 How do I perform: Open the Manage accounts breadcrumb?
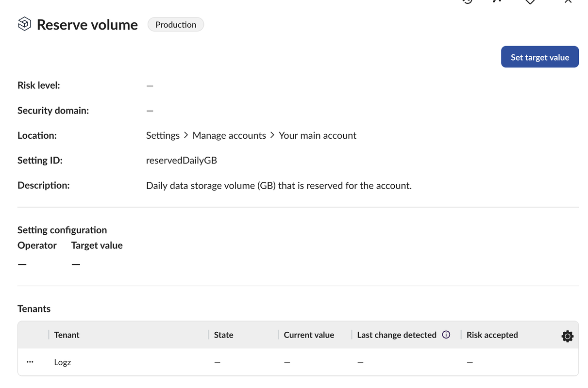click(229, 135)
